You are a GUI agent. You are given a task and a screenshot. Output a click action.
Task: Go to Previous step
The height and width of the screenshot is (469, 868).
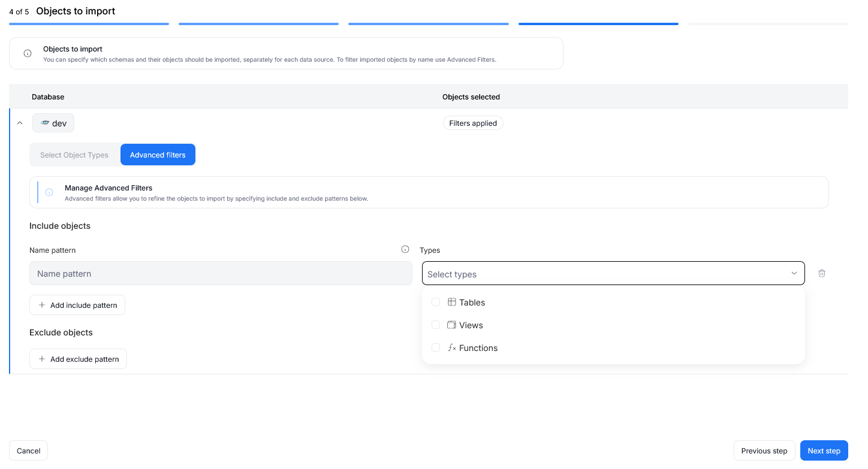[764, 450]
